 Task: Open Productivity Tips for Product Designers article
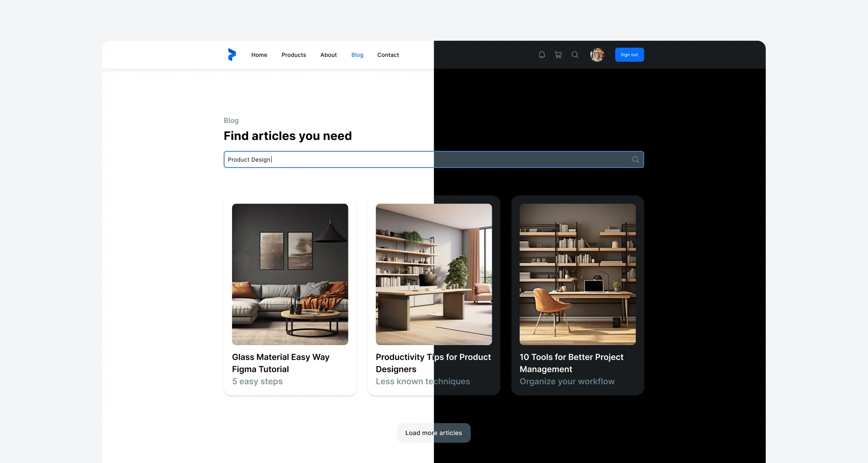(433, 363)
